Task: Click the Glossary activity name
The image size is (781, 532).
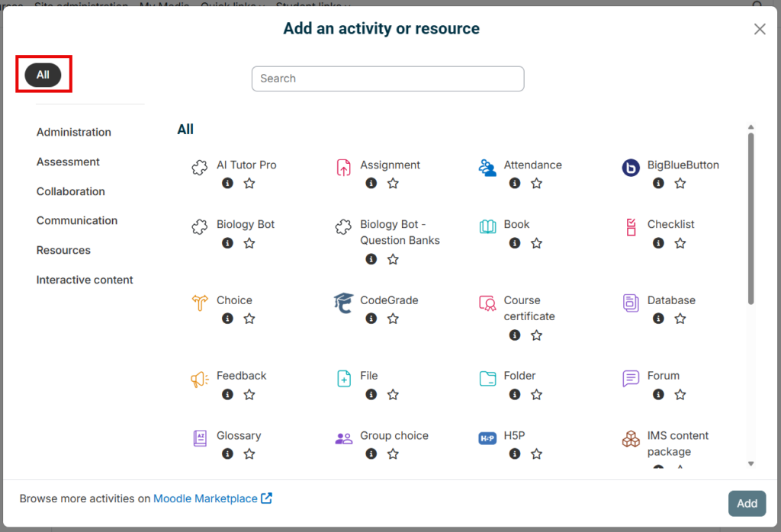Action: 239,435
